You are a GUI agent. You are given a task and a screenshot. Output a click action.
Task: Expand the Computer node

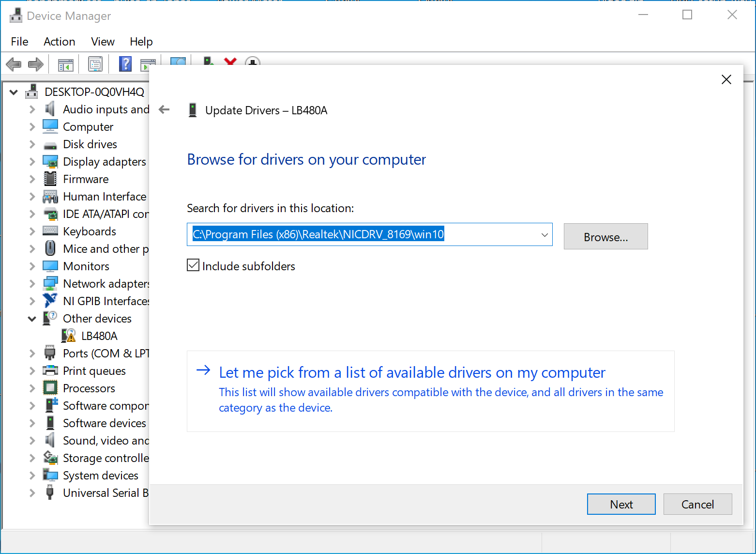pos(32,127)
